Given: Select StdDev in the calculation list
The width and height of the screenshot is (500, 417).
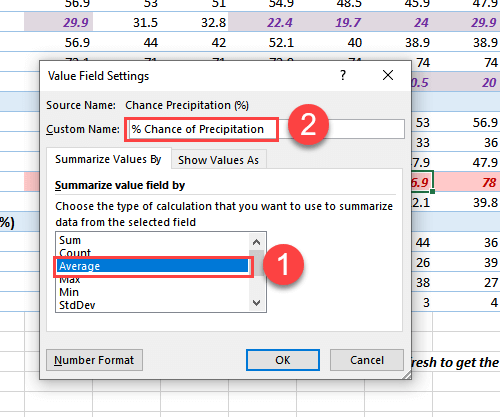Looking at the screenshot, I should click(x=77, y=305).
